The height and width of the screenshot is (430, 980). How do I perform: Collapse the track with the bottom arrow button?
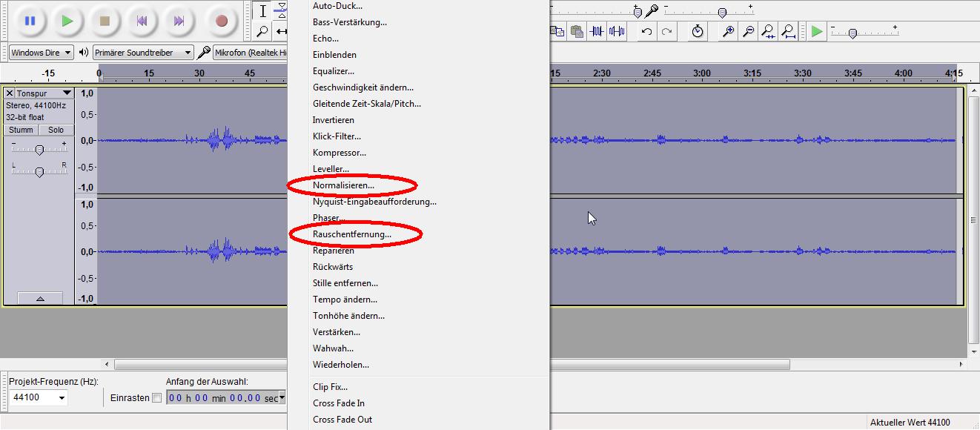39,298
